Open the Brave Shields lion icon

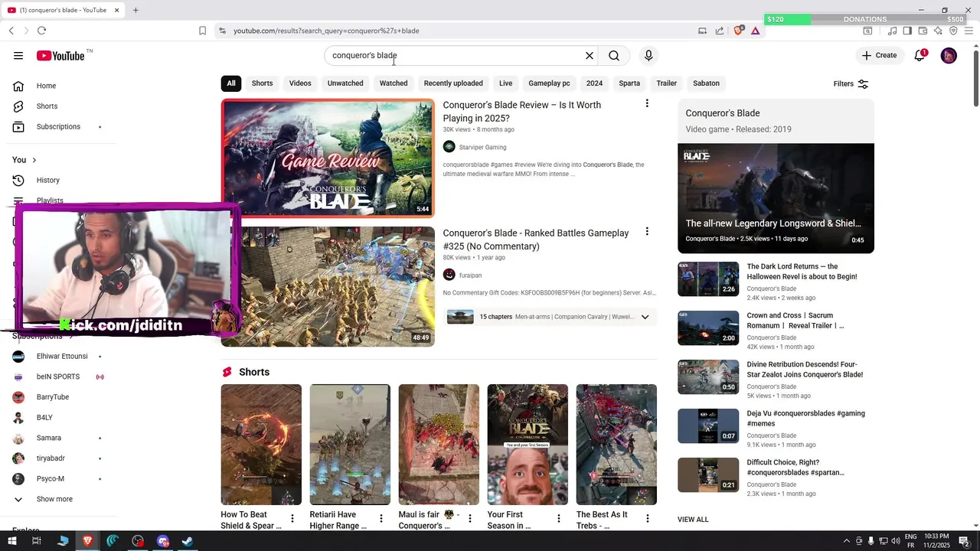click(739, 31)
